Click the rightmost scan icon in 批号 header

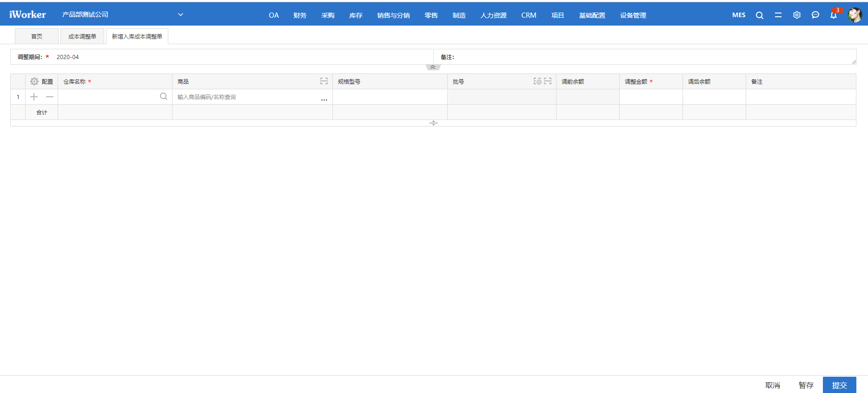tap(548, 81)
